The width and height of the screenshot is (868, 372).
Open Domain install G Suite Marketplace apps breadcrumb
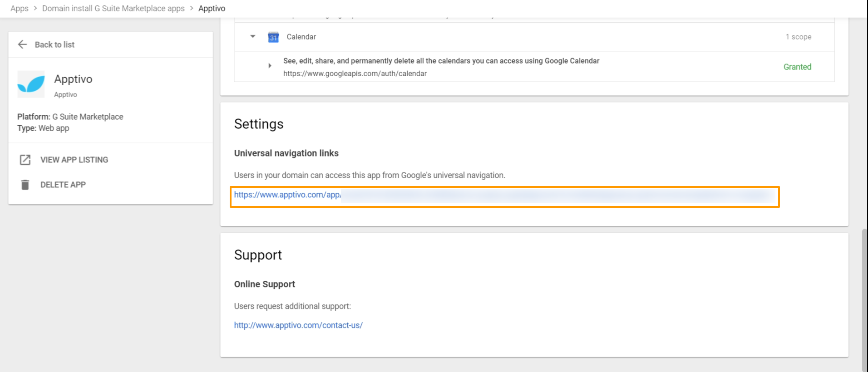(113, 9)
